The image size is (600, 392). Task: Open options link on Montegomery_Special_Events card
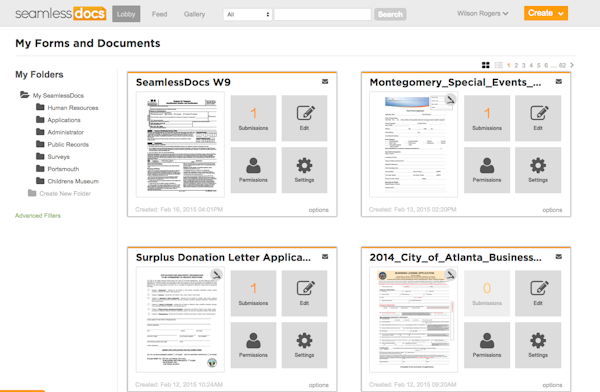point(552,210)
